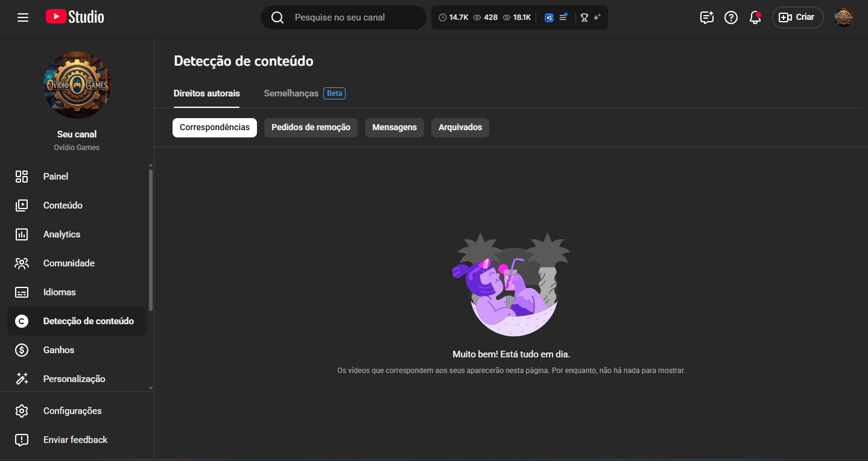
Task: Click the Painel dashboard icon
Action: [x=22, y=177]
